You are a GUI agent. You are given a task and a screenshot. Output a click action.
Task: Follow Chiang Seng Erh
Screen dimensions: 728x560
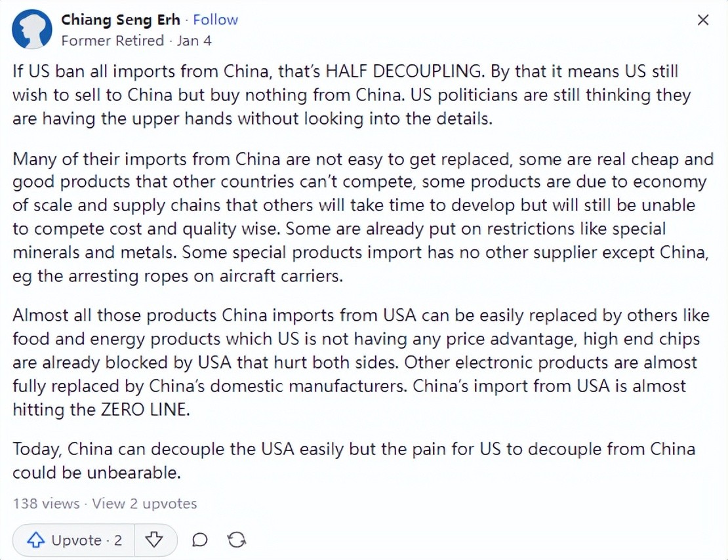[x=215, y=20]
